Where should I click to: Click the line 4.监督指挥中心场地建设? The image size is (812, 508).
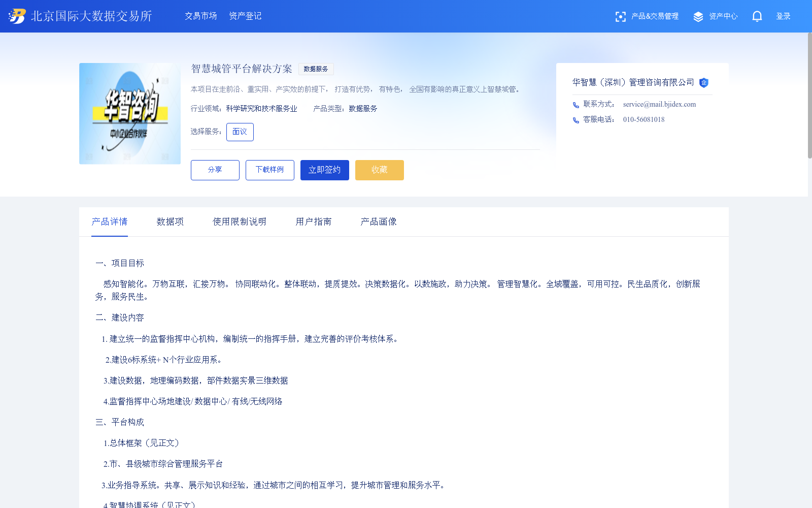193,401
